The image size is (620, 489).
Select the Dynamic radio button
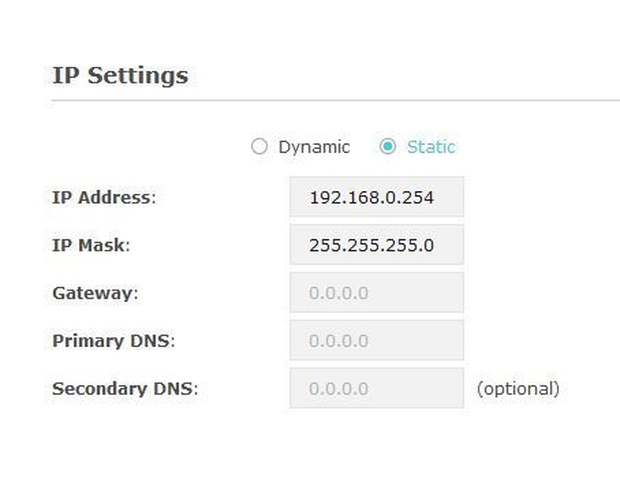coord(260,147)
